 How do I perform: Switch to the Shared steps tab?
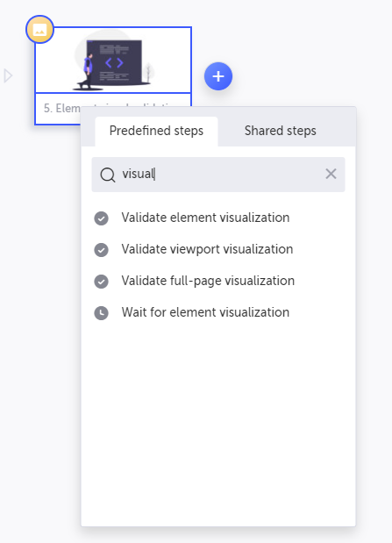click(280, 131)
